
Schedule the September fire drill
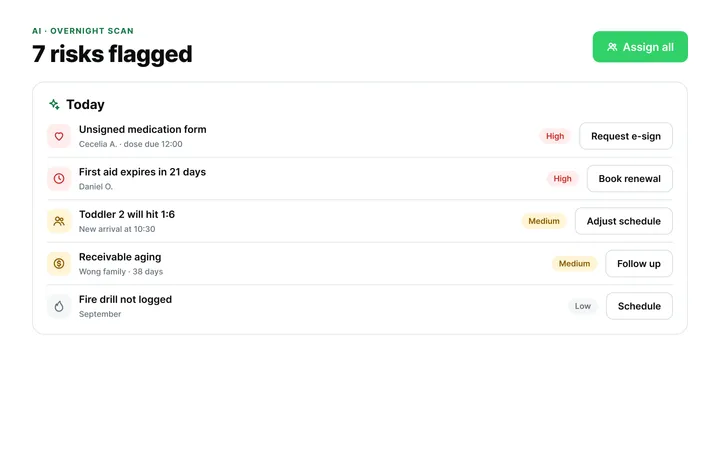639,306
